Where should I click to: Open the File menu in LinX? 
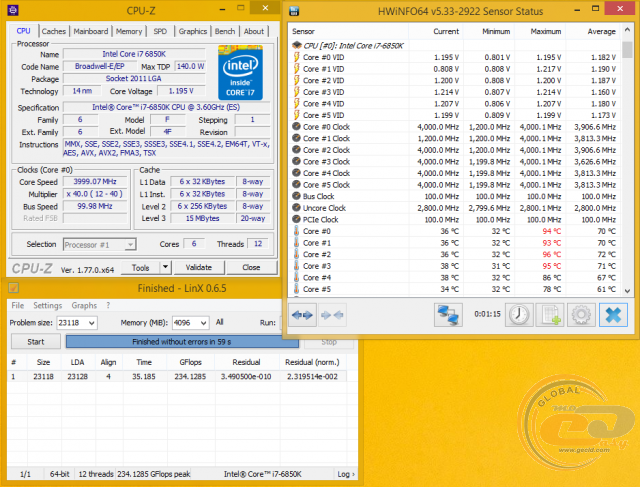(18, 305)
